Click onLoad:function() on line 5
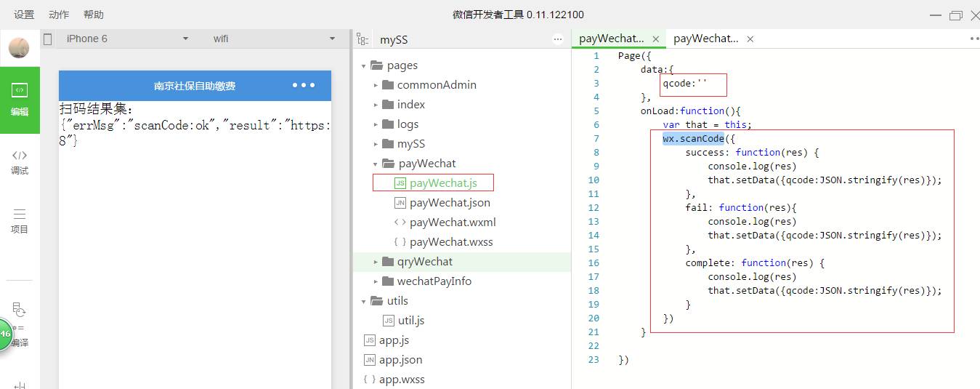This screenshot has width=980, height=389. (690, 111)
